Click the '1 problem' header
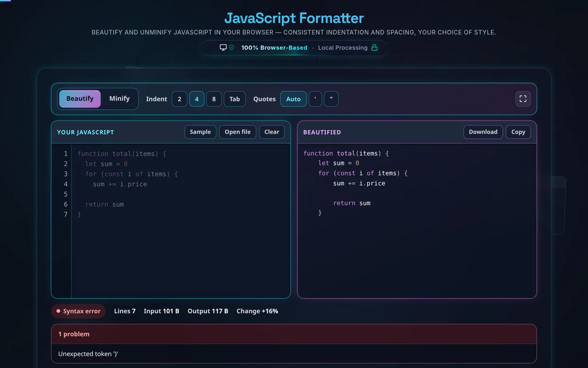Screen dimensions: 588x368 294,334
